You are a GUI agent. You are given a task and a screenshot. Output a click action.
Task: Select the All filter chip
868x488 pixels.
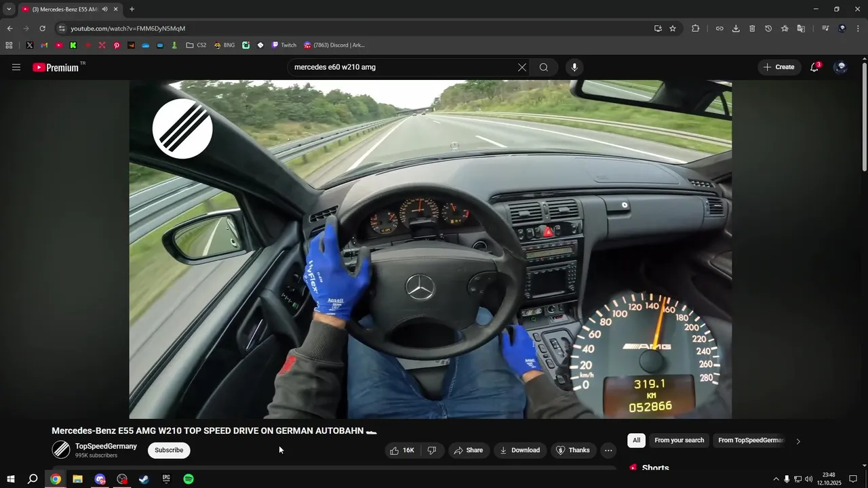pos(636,441)
